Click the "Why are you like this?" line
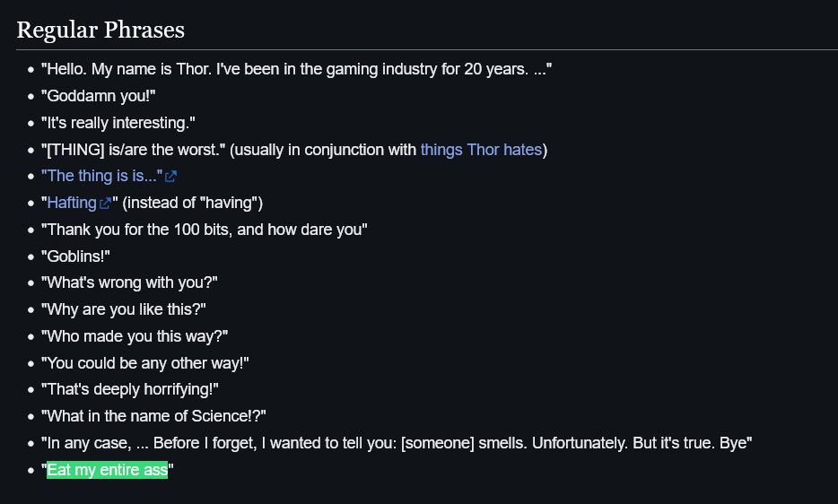Viewport: 838px width, 504px height. coord(124,309)
